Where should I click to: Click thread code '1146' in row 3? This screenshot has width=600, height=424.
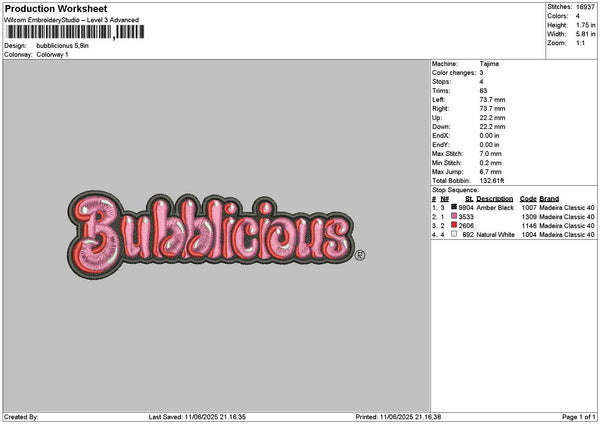coord(529,226)
